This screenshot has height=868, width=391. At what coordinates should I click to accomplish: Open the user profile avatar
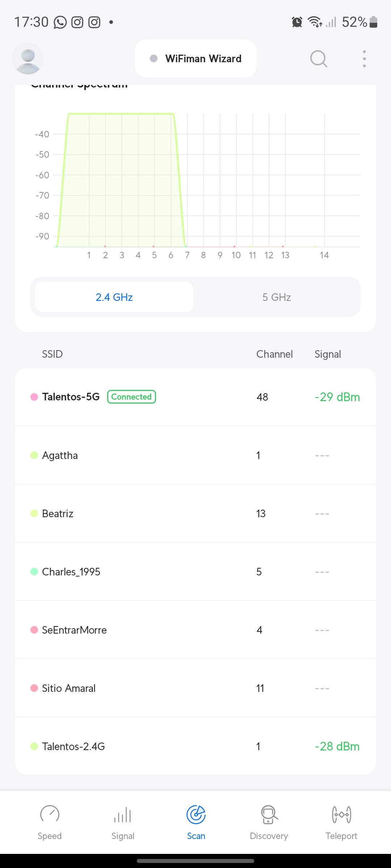click(x=28, y=59)
